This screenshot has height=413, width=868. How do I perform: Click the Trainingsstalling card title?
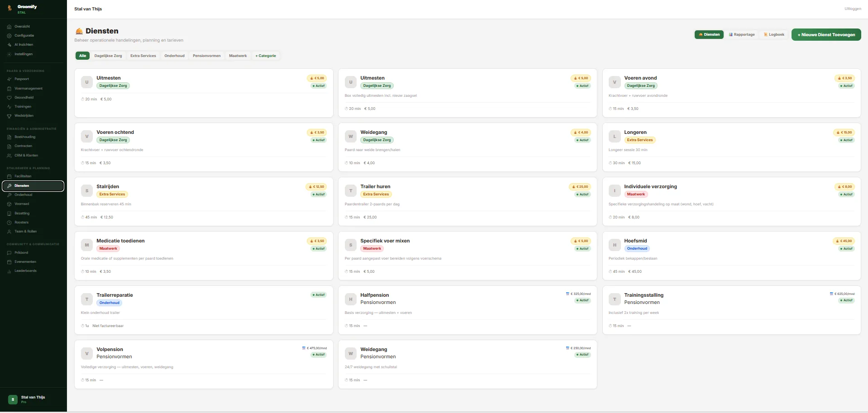[644, 295]
